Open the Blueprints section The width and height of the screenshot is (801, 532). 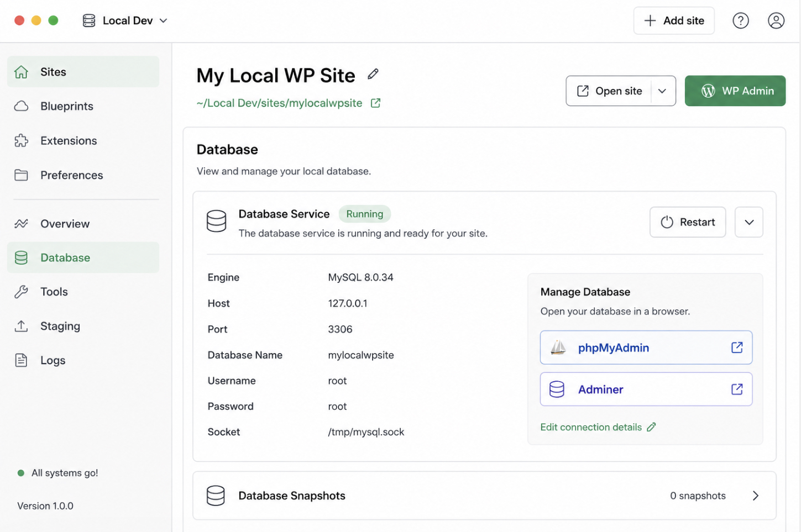point(83,106)
